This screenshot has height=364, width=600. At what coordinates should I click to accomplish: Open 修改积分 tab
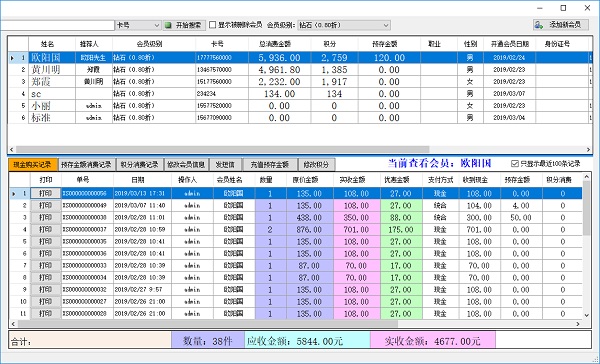(316, 165)
